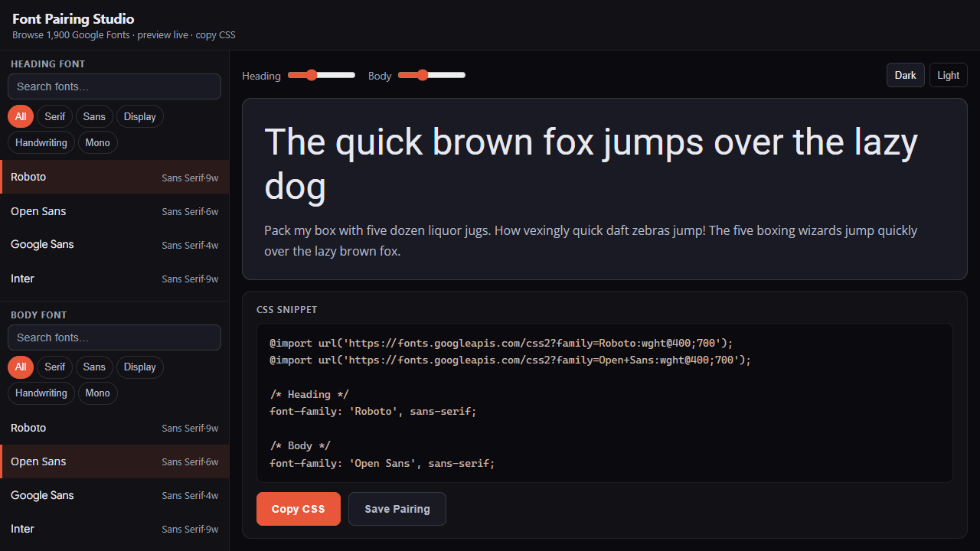The height and width of the screenshot is (551, 980).
Task: Click the Open+Sans @import line in snippet
Action: point(511,360)
